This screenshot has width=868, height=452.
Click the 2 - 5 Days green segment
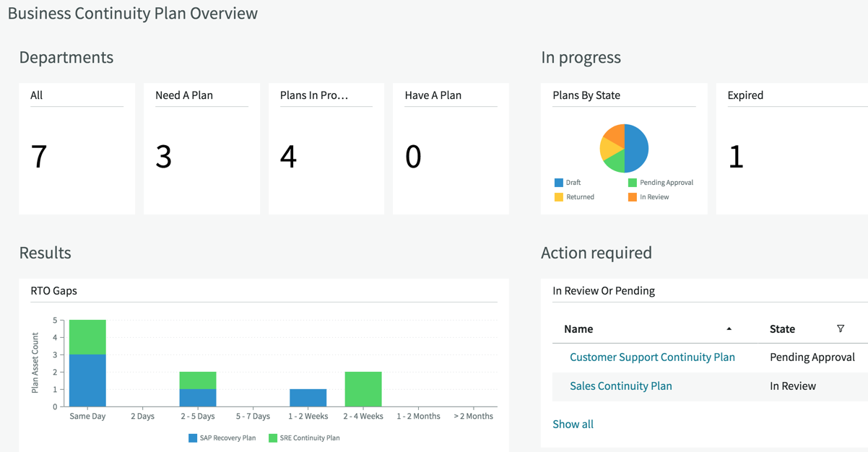click(x=198, y=381)
